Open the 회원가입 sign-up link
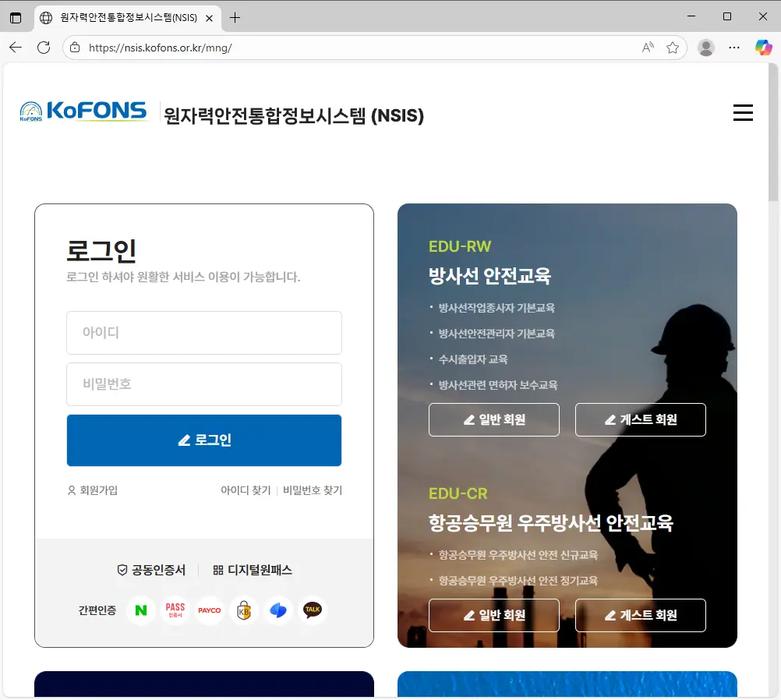This screenshot has height=700, width=781. coord(93,490)
